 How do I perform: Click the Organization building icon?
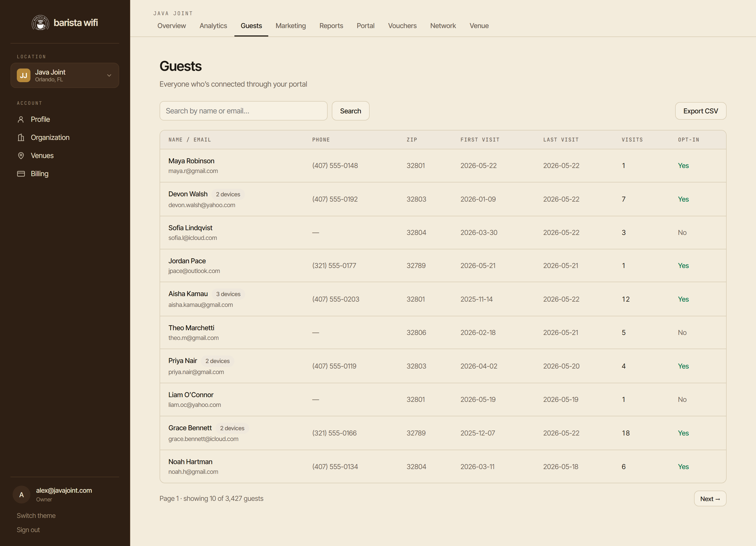[21, 137]
